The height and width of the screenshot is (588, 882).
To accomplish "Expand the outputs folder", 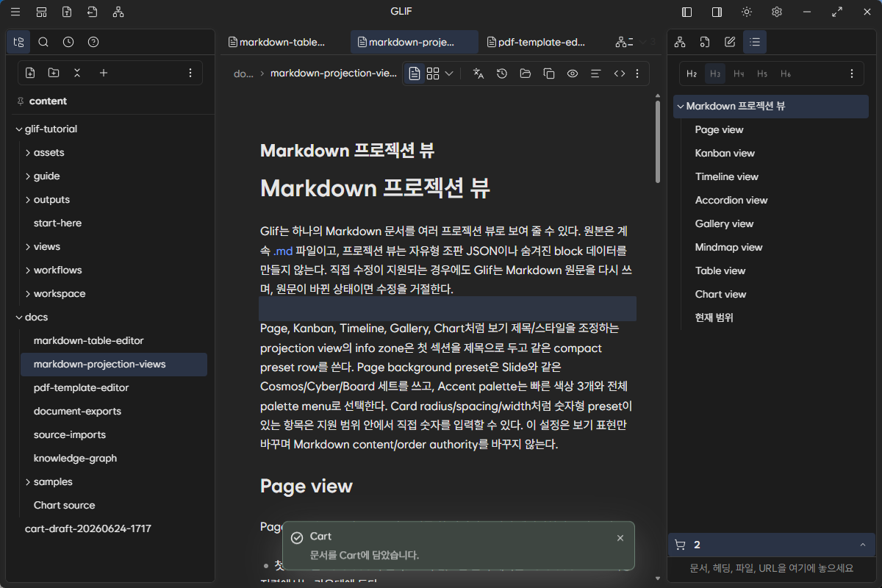I will pyautogui.click(x=28, y=200).
